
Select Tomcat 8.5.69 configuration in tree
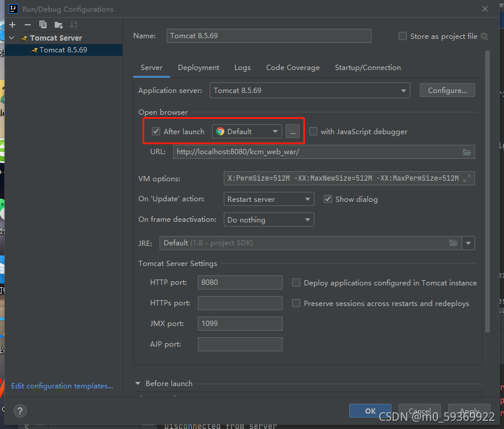[x=64, y=50]
